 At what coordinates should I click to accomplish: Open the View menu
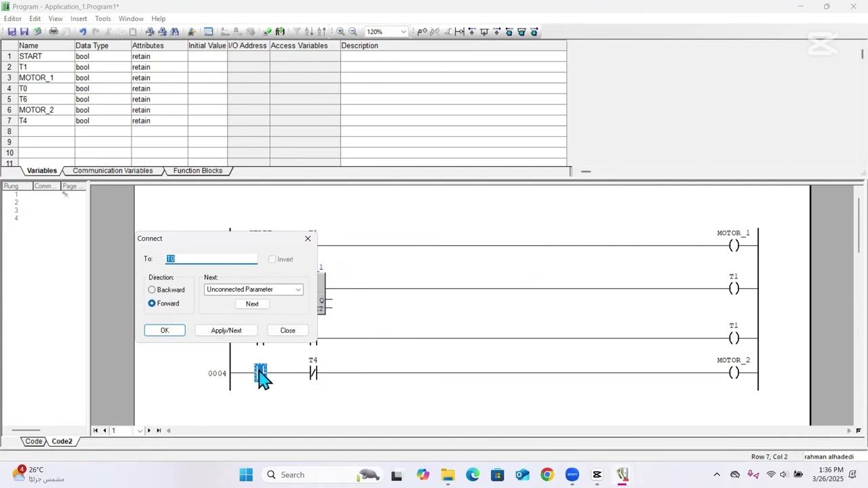[56, 18]
